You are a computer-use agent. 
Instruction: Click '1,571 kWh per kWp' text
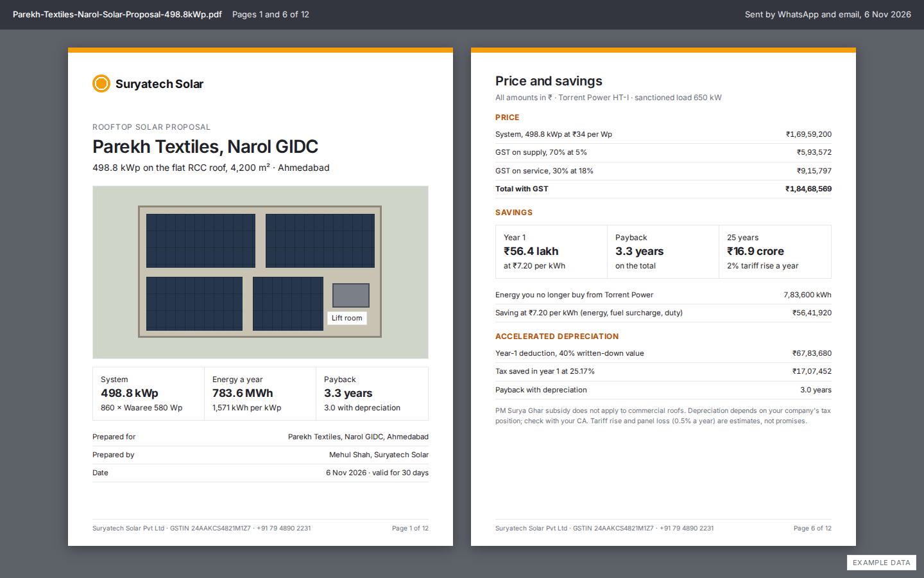[x=247, y=408]
